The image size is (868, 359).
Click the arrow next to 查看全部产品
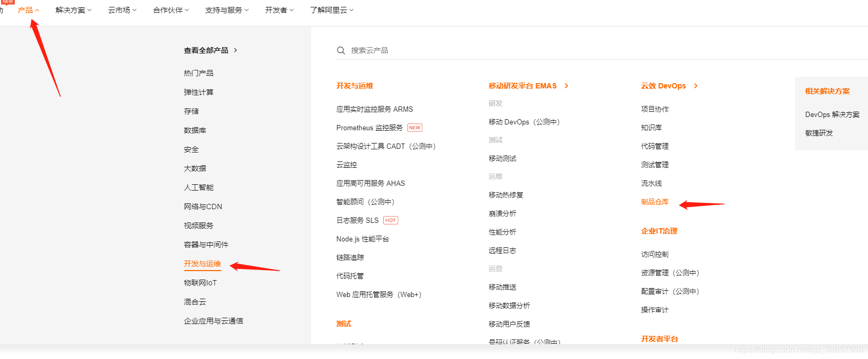tap(236, 50)
